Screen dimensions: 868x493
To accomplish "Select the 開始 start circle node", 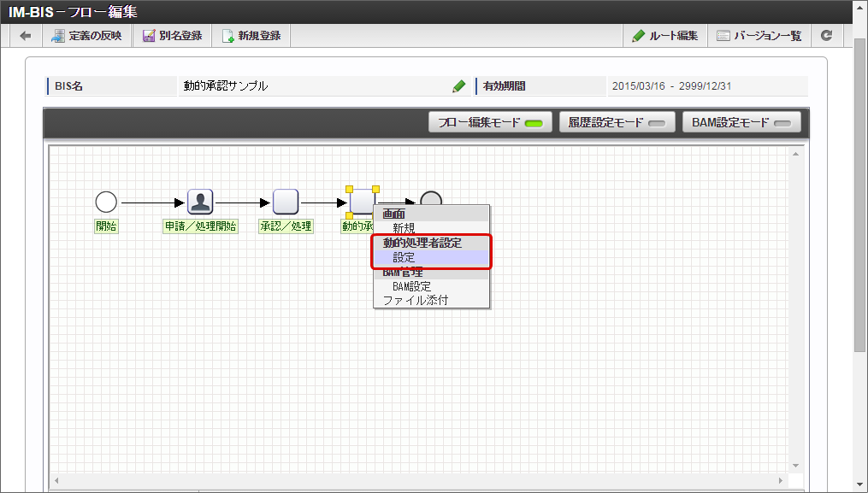I will pyautogui.click(x=106, y=202).
